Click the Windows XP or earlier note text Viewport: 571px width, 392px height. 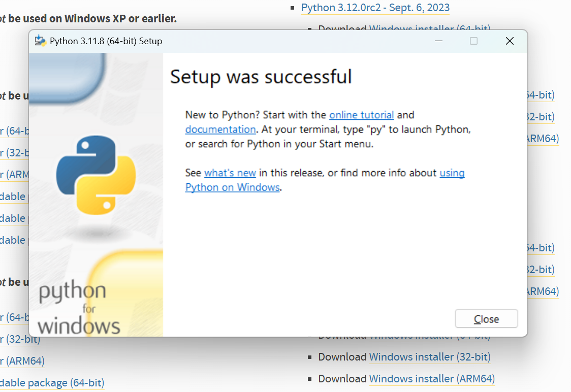[88, 19]
